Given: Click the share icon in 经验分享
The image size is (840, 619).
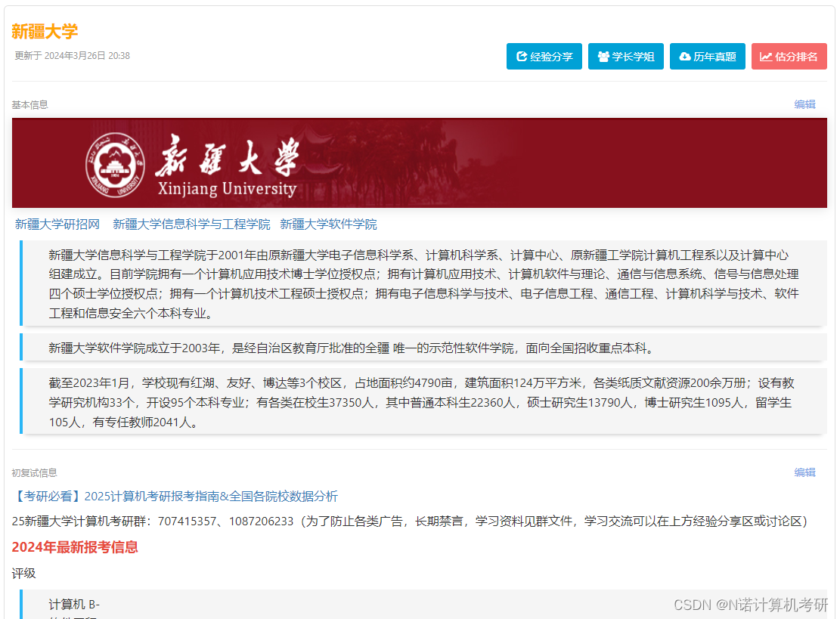Looking at the screenshot, I should pyautogui.click(x=521, y=56).
